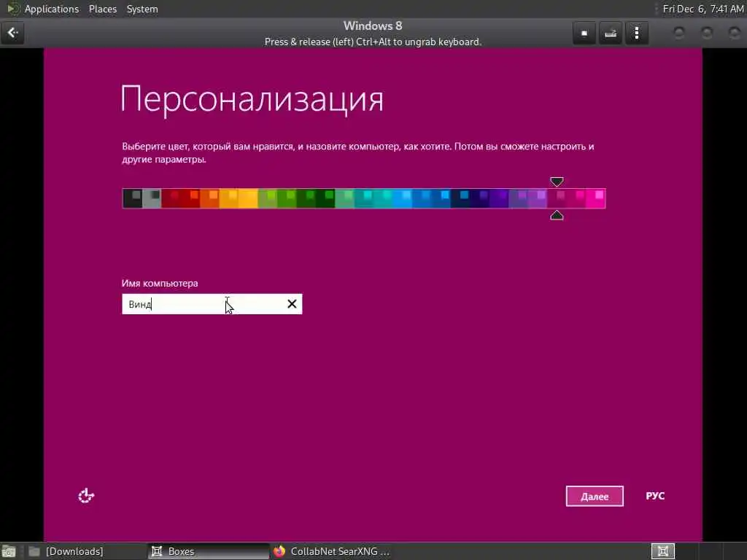This screenshot has height=560, width=747.
Task: Select the navy blue color swatch
Action: tap(460, 198)
